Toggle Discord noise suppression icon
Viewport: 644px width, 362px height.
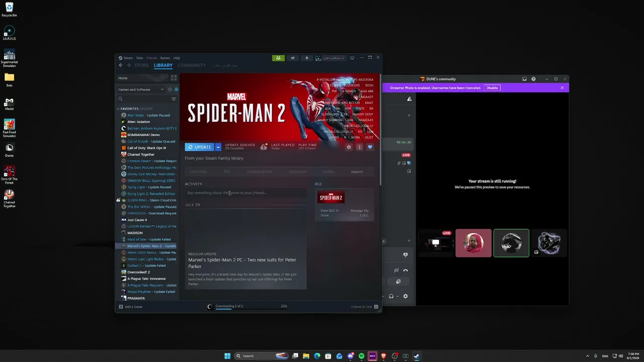[396, 270]
